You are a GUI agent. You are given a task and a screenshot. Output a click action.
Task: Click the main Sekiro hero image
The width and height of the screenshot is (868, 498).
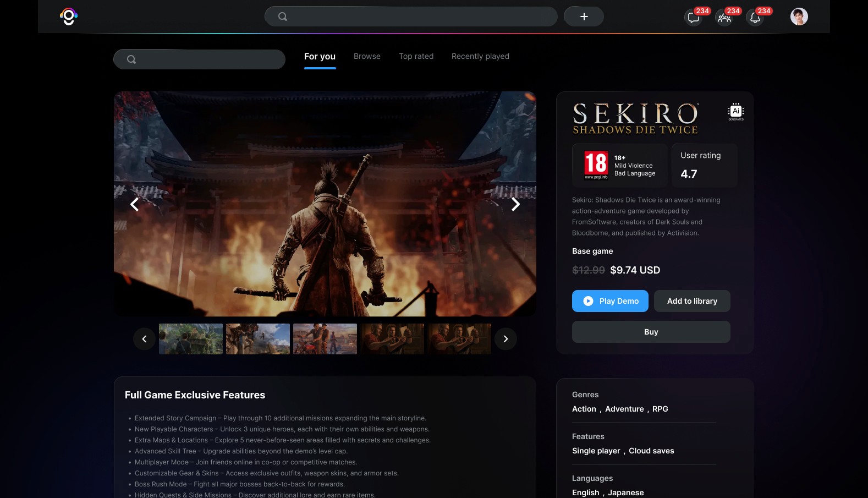pyautogui.click(x=325, y=204)
